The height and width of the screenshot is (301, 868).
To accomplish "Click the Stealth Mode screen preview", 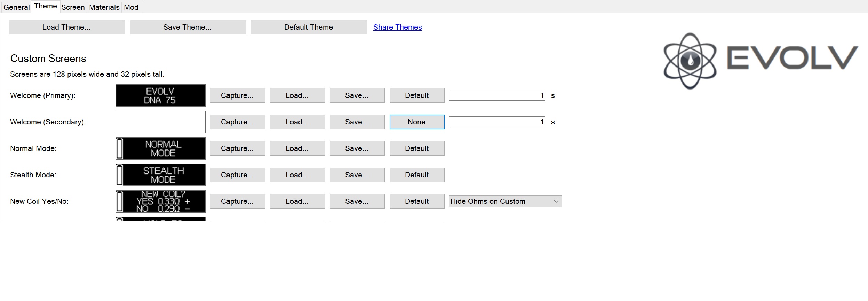I will pyautogui.click(x=160, y=175).
